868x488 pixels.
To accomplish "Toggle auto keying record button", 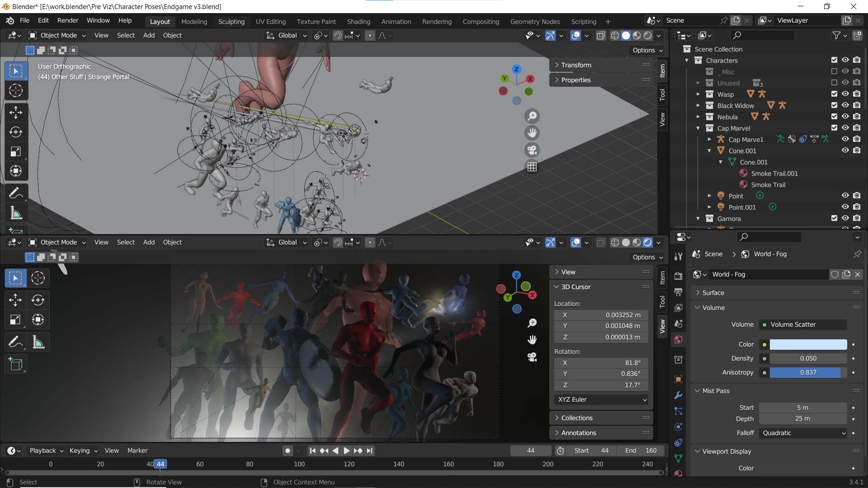I will point(288,450).
